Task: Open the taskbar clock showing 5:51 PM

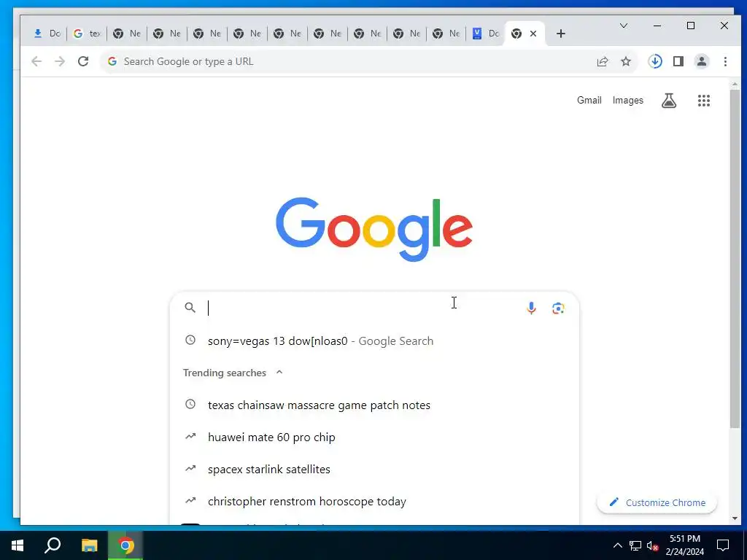Action: (685, 545)
